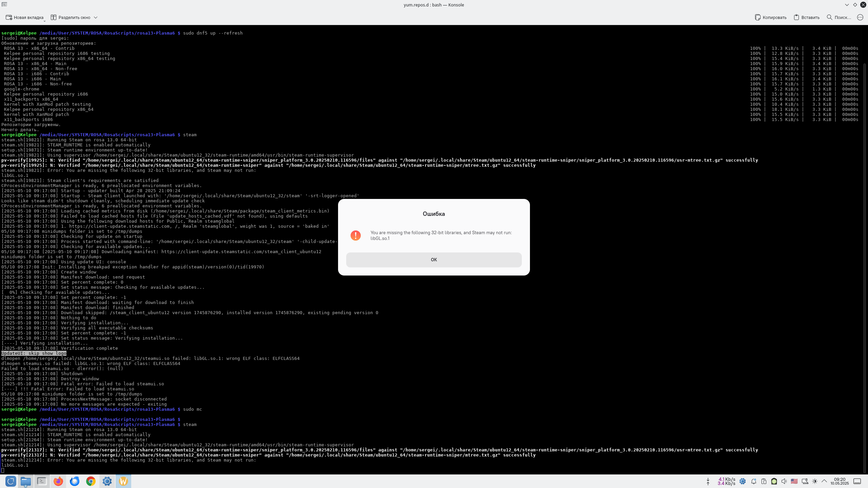
Task: Open Konsole's three-dot menu
Action: tap(860, 17)
